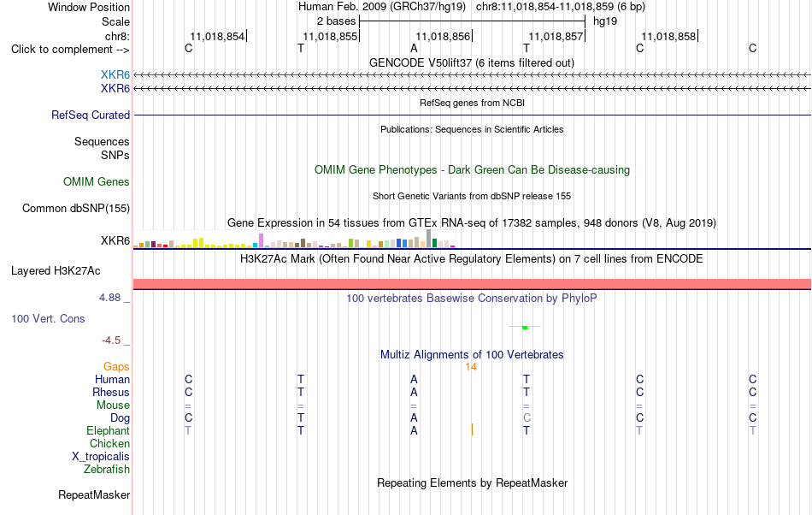Open the RepeatMasker track label
Viewport: 812px width, 515px height.
(94, 495)
